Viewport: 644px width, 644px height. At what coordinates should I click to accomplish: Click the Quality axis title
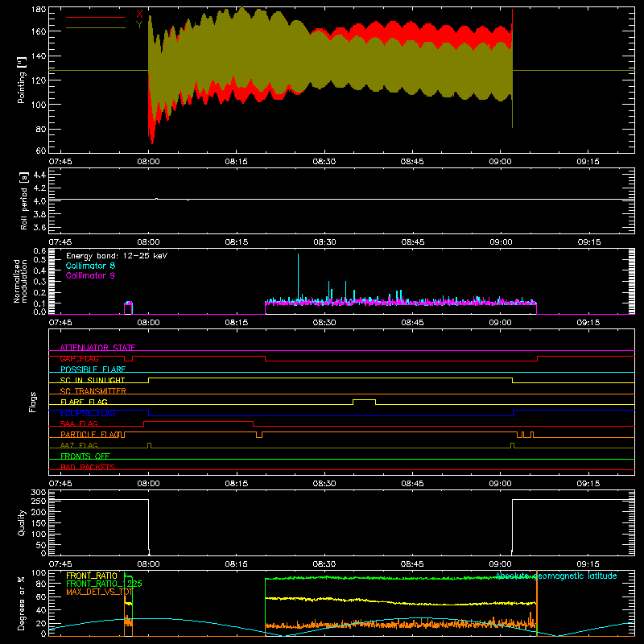[x=22, y=522]
